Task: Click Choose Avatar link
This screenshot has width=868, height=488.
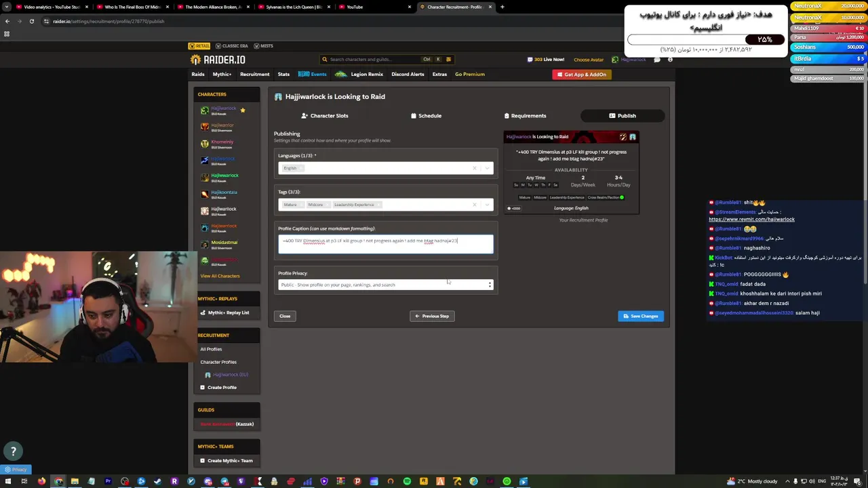Action: click(589, 60)
